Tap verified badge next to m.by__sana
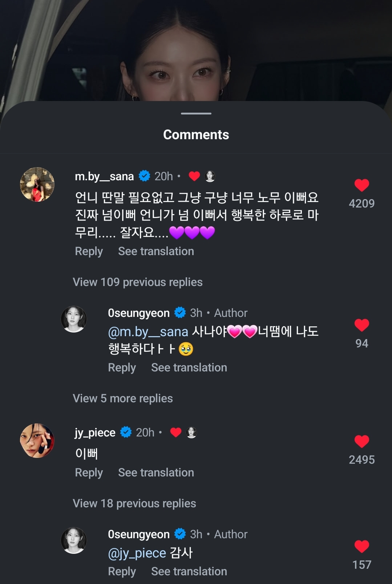Screen dimensions: 392x584 coord(145,176)
